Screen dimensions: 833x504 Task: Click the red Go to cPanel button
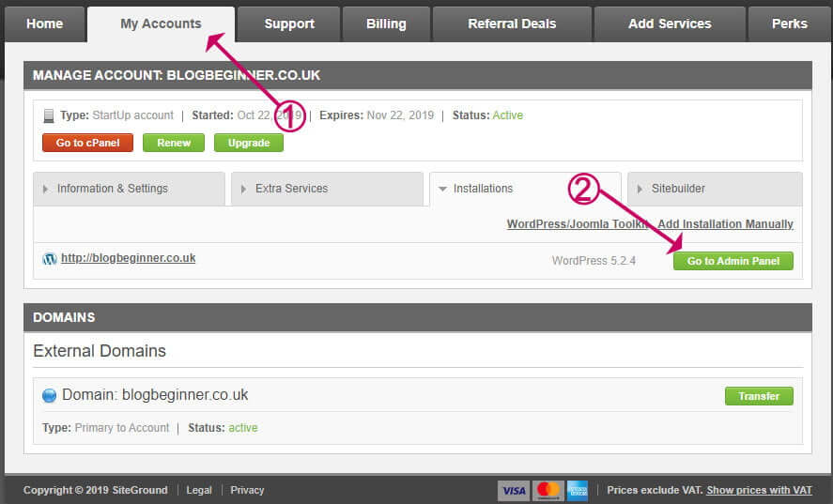coord(87,143)
